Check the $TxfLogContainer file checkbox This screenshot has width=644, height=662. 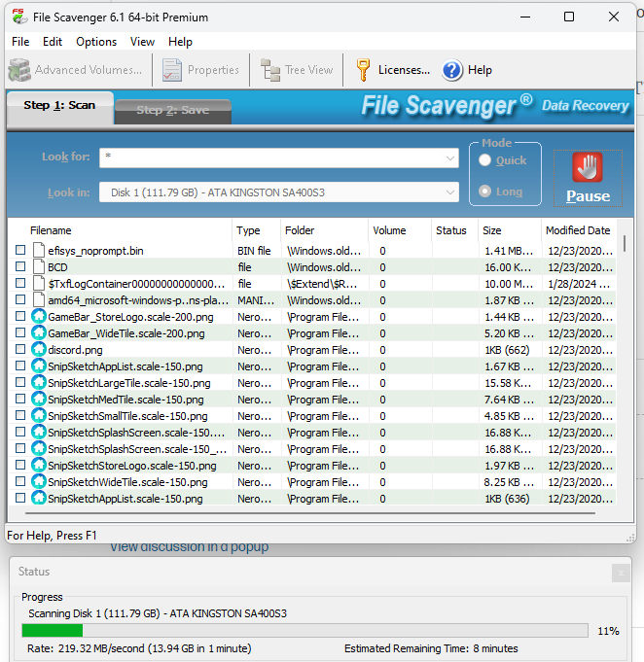(20, 283)
